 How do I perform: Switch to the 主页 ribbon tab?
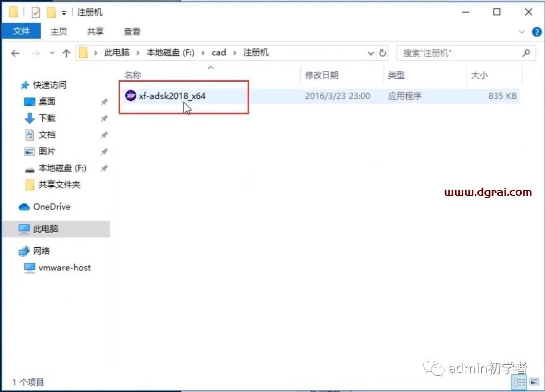59,32
